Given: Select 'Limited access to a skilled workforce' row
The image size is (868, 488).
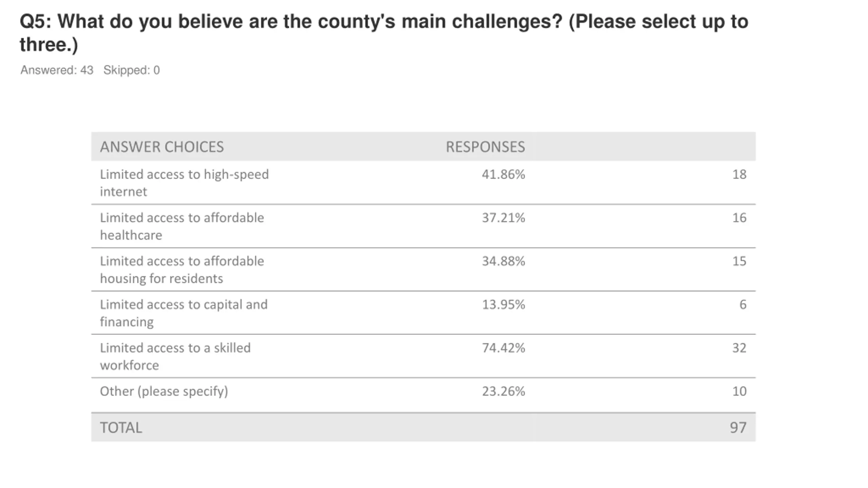Looking at the screenshot, I should click(x=423, y=356).
